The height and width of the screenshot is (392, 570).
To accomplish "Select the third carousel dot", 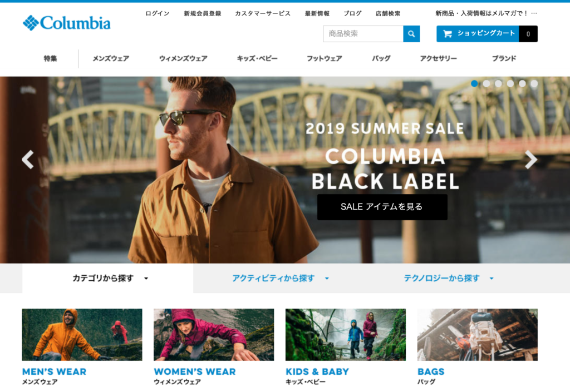I will [x=498, y=83].
